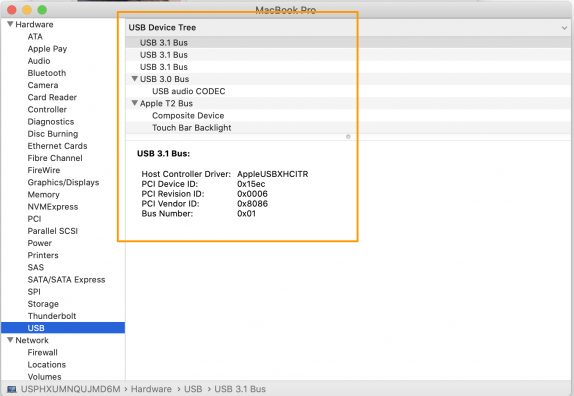This screenshot has height=396, width=574.
Task: Click the PCI Device ID value 0x15ec
Action: point(251,184)
